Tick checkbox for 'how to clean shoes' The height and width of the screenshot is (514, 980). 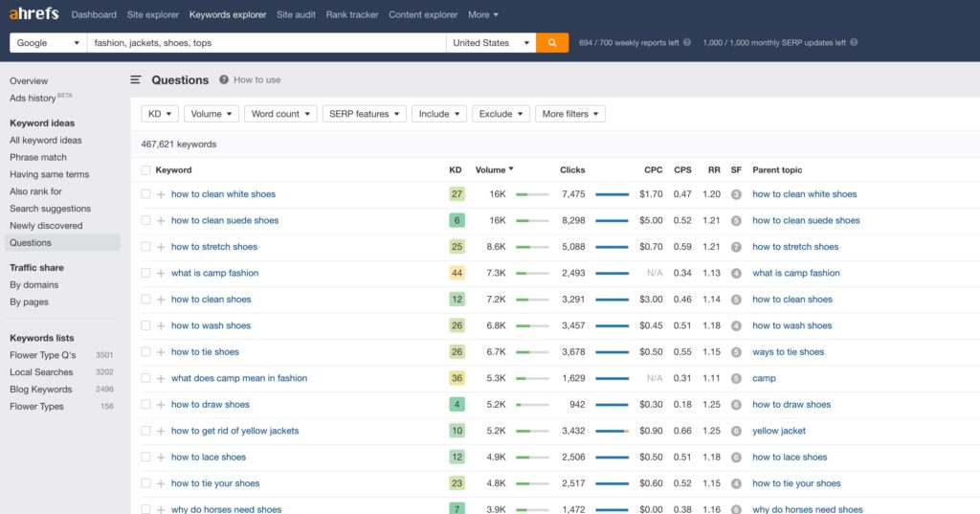point(145,299)
